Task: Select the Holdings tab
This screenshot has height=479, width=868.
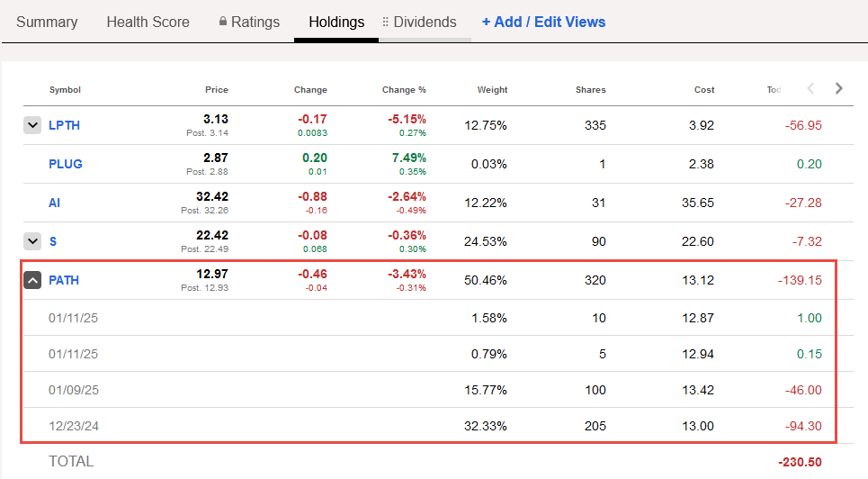Action: tap(336, 23)
